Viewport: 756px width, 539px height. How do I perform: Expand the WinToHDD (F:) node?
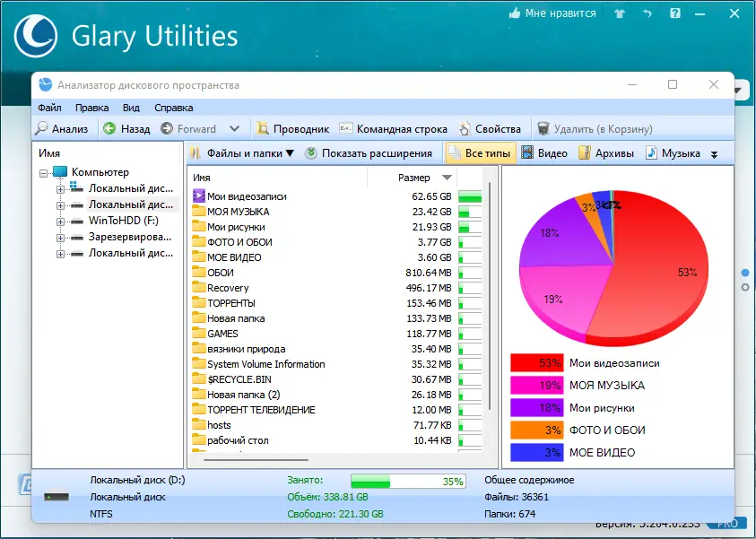[60, 222]
